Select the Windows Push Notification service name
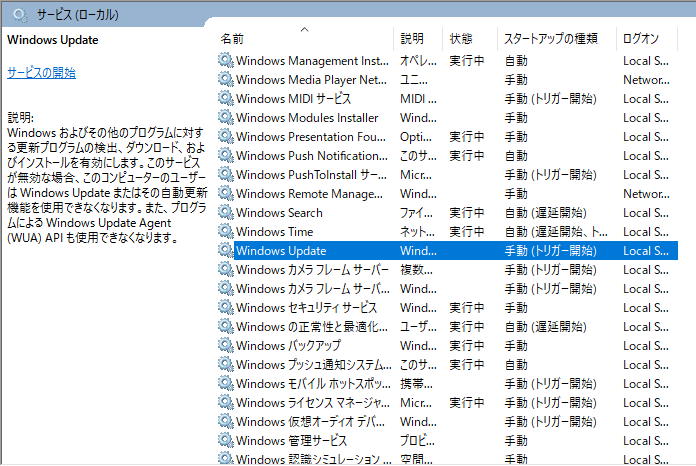This screenshot has height=466, width=696. [312, 156]
